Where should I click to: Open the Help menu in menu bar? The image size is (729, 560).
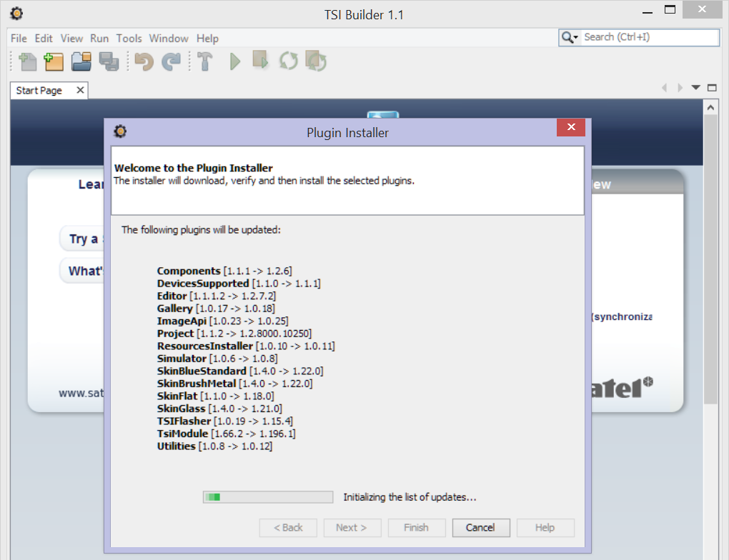coord(207,39)
